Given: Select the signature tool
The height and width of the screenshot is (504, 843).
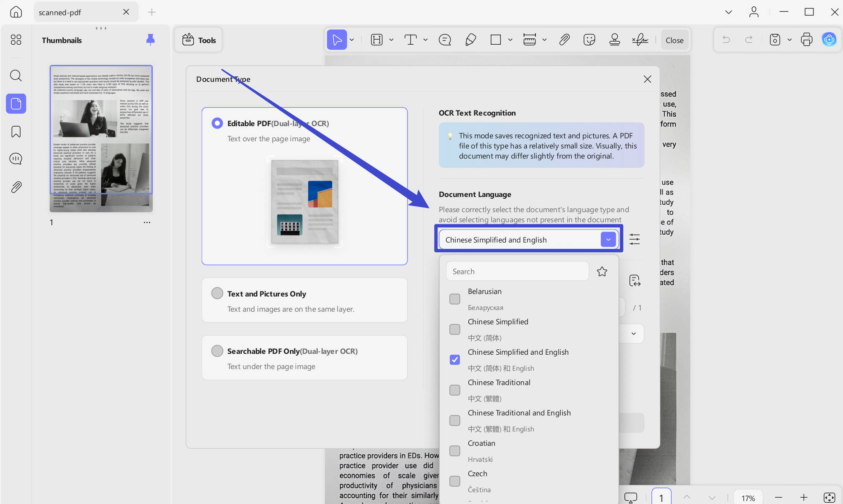Looking at the screenshot, I should click(640, 40).
